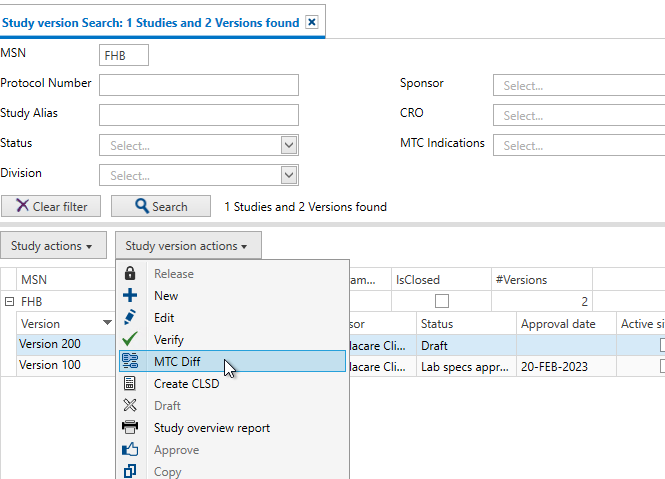Viewport: 665px width, 479px height.
Task: Click the Protocol Number input field
Action: 199,85
